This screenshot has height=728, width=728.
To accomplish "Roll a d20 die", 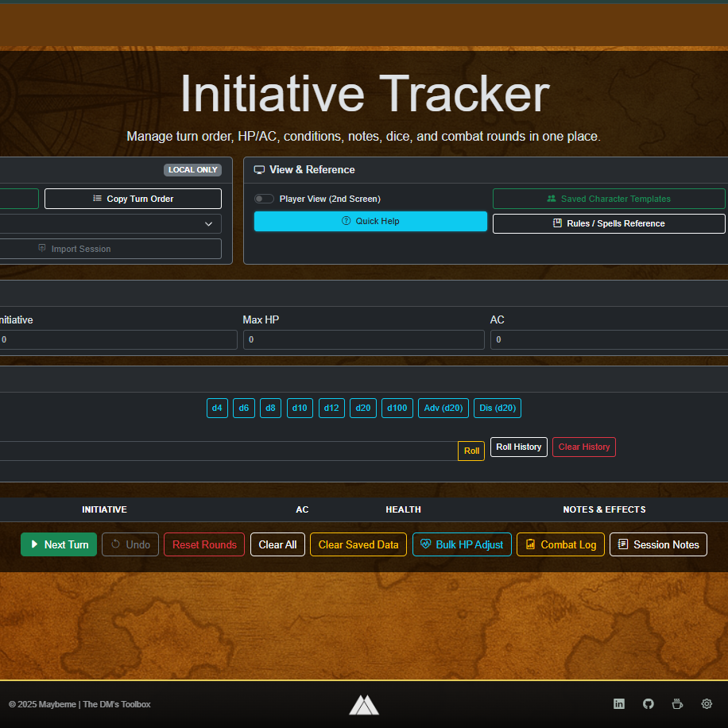I will [363, 408].
